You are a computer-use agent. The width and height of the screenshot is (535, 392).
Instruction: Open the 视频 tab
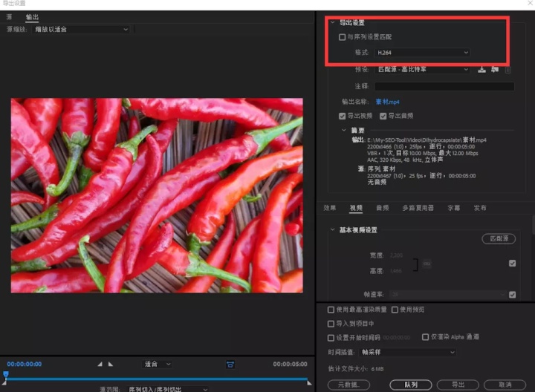(356, 208)
